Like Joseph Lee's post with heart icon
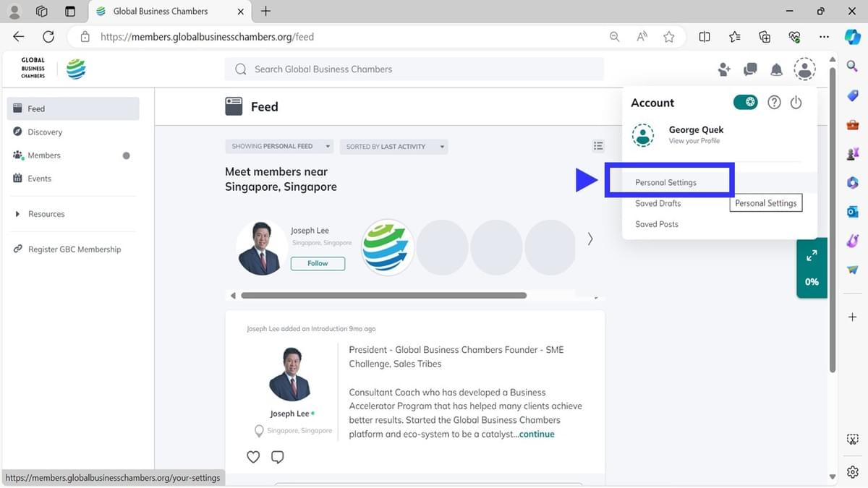 coord(253,457)
